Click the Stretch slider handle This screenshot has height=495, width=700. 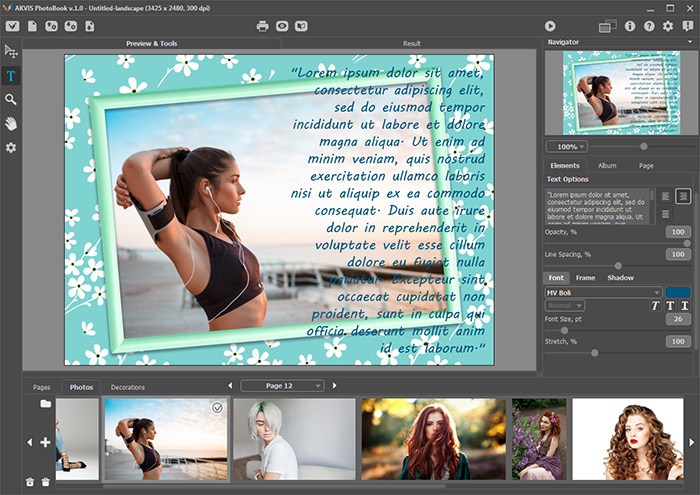coord(594,353)
